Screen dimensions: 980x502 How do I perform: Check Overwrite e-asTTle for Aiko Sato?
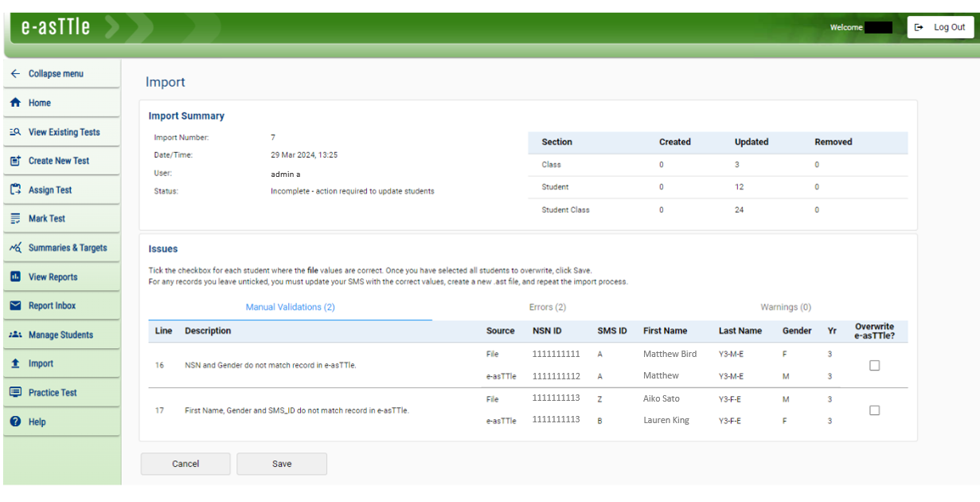click(x=874, y=410)
